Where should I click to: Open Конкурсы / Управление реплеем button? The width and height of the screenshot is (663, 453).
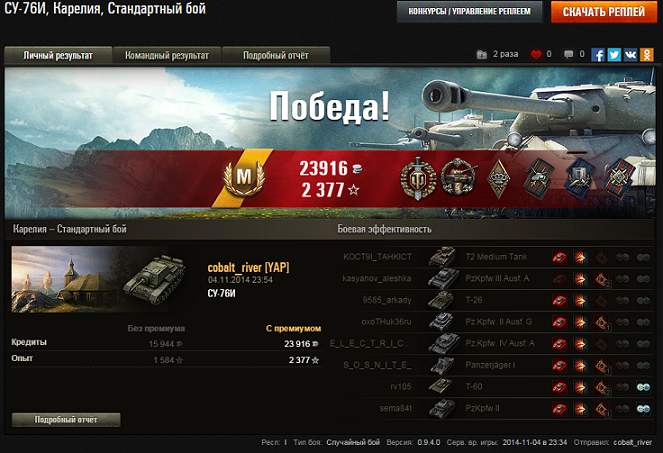[469, 12]
